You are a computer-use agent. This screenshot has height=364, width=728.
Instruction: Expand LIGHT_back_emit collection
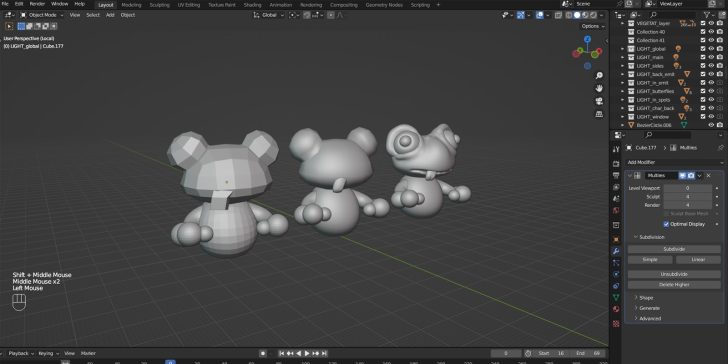click(x=623, y=74)
